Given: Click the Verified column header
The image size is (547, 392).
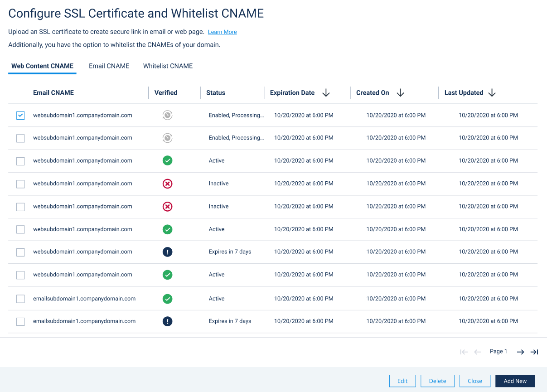Looking at the screenshot, I should click(166, 92).
